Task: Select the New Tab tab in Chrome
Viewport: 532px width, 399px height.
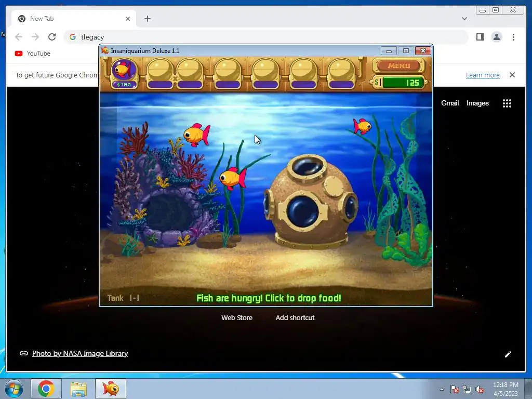Action: tap(74, 19)
